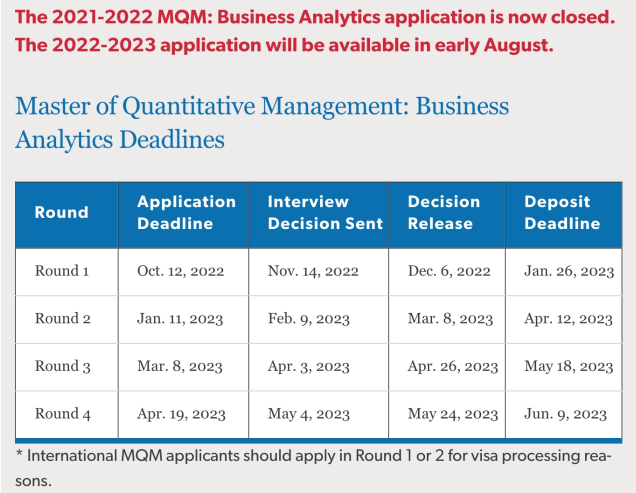Click the Application Deadline column header
Viewport: 636px width, 493px height.
[x=187, y=212]
